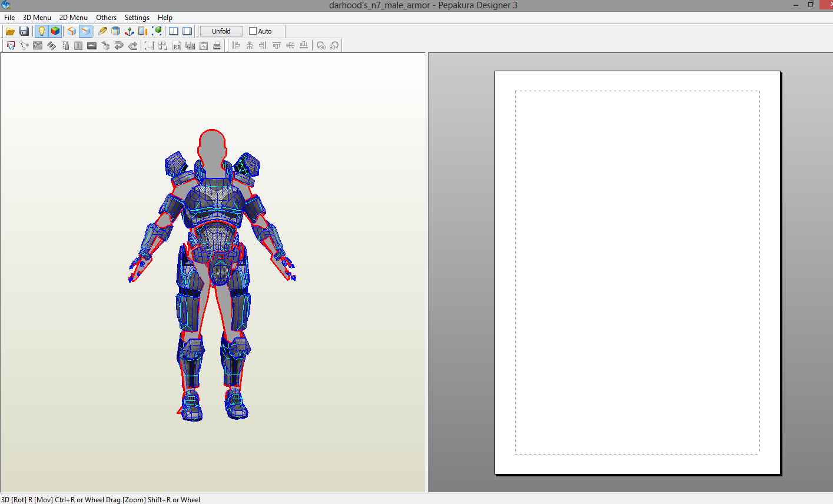Click the Undo curved arrow
Screen dimensions: 833x504
pos(119,45)
